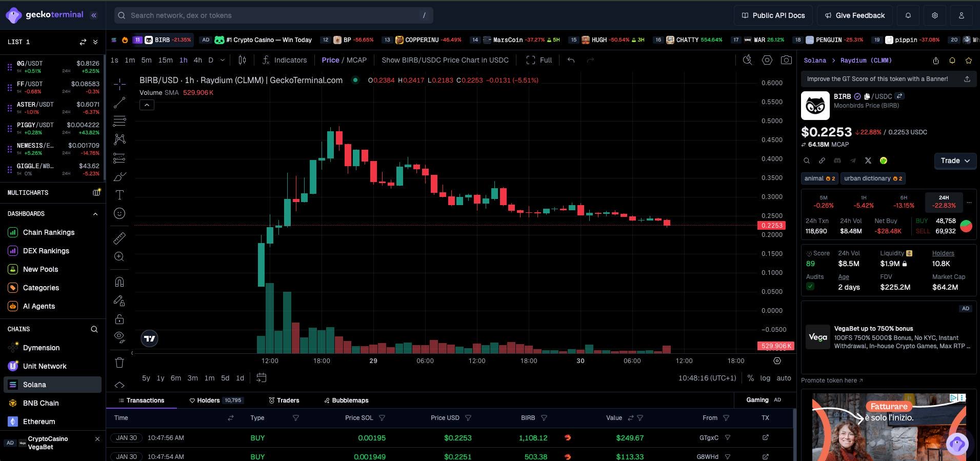Viewport: 980px width, 461px height.
Task: Switch to the Traders tab
Action: tap(284, 400)
